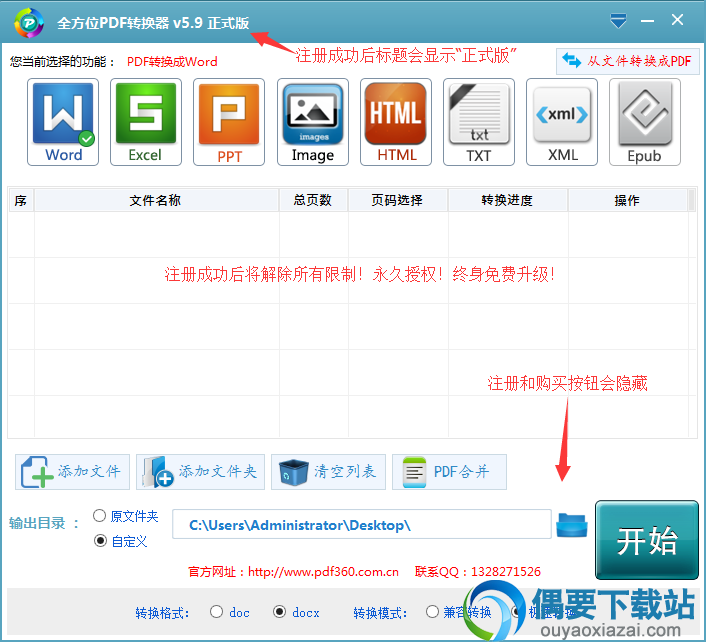The width and height of the screenshot is (706, 642).
Task: Click the 从文件转换成PDF button
Action: 628,61
